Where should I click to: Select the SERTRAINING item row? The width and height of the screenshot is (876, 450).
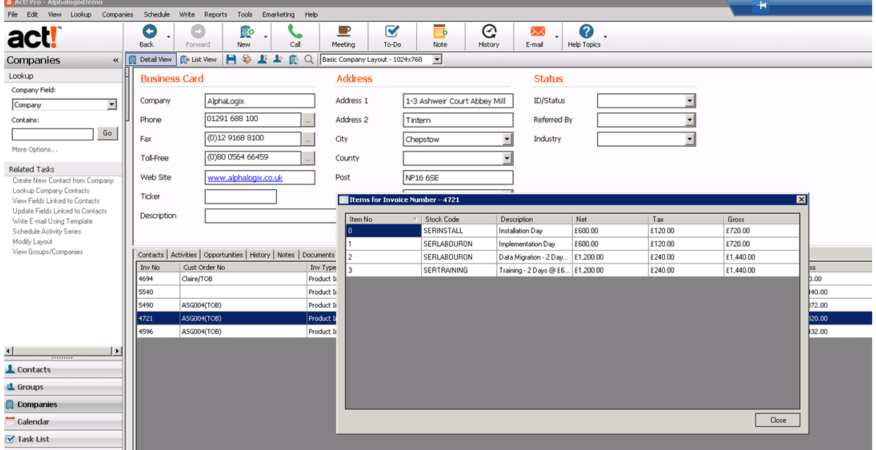[x=572, y=271]
